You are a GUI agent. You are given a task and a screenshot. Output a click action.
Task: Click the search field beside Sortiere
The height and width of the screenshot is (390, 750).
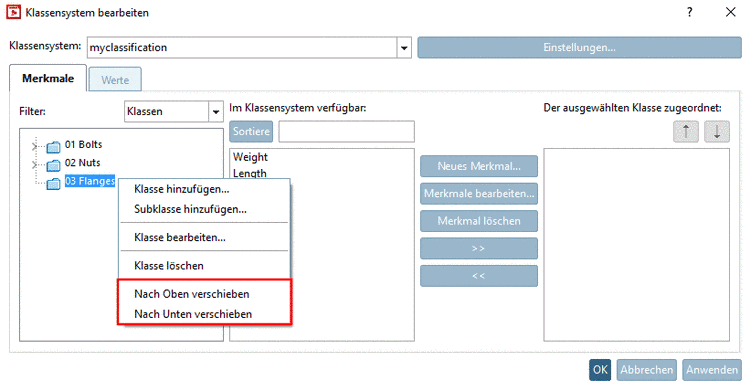(346, 131)
